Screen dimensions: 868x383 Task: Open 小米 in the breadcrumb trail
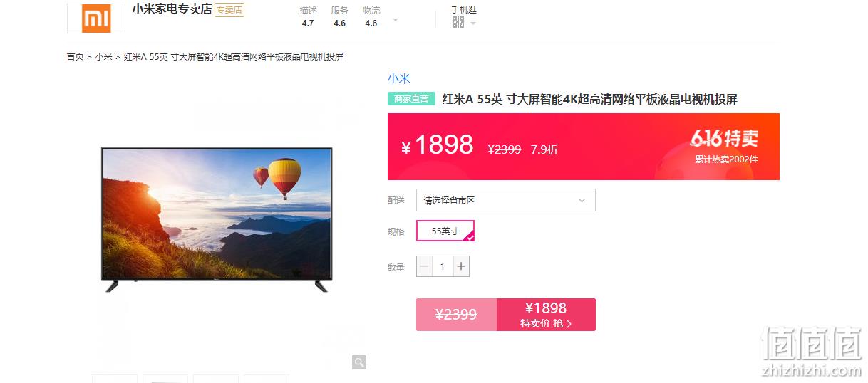pyautogui.click(x=104, y=56)
